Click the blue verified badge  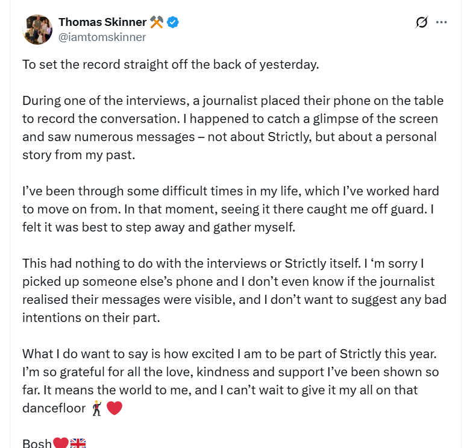pyautogui.click(x=174, y=23)
